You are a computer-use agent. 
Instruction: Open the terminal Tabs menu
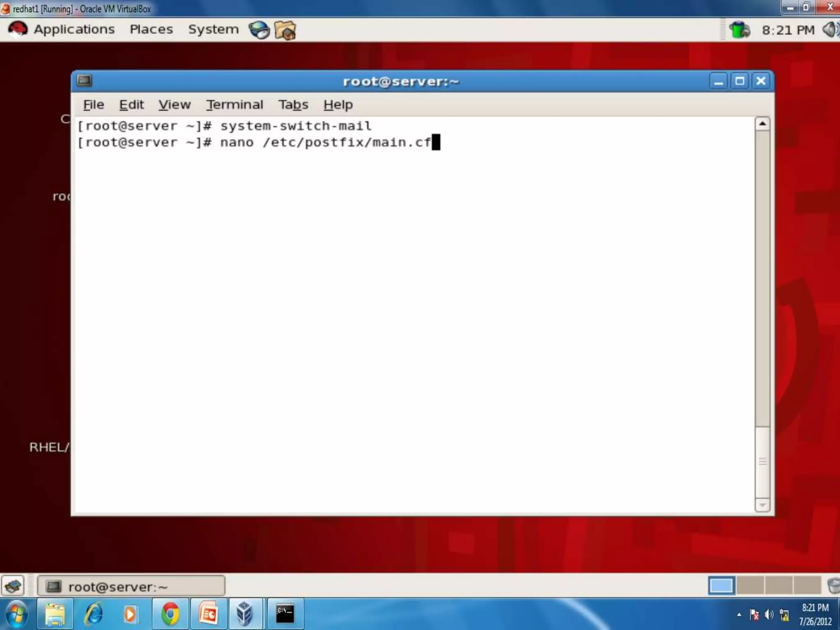pyautogui.click(x=293, y=105)
